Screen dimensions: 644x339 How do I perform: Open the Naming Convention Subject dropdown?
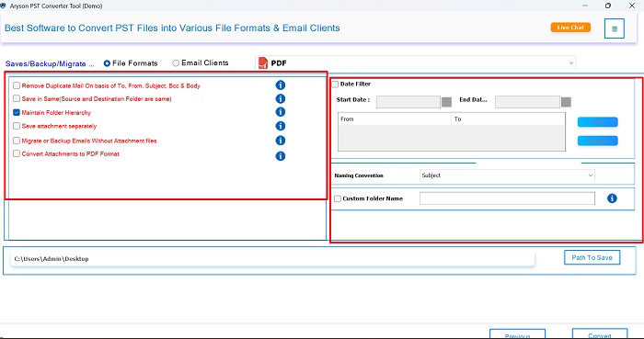pos(507,175)
